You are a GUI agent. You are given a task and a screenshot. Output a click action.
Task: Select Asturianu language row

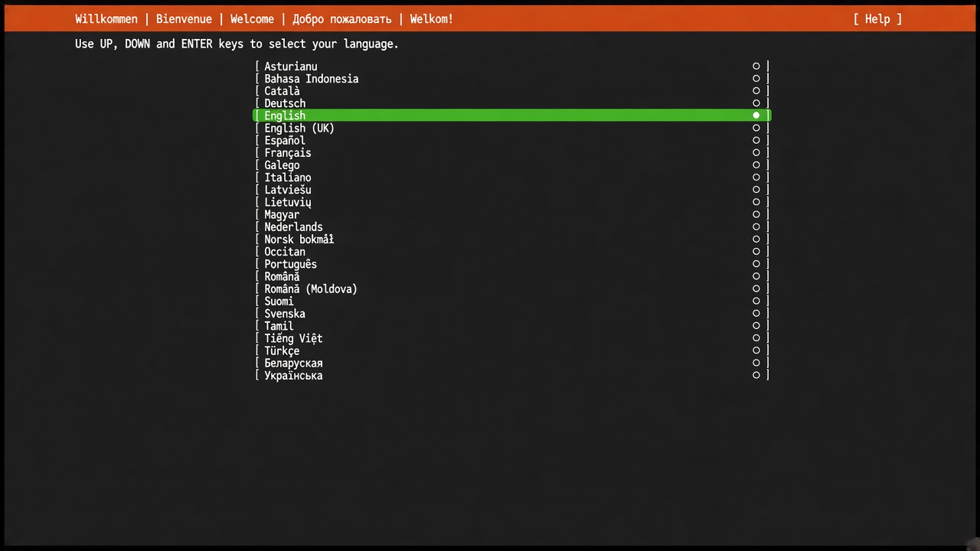click(x=511, y=67)
